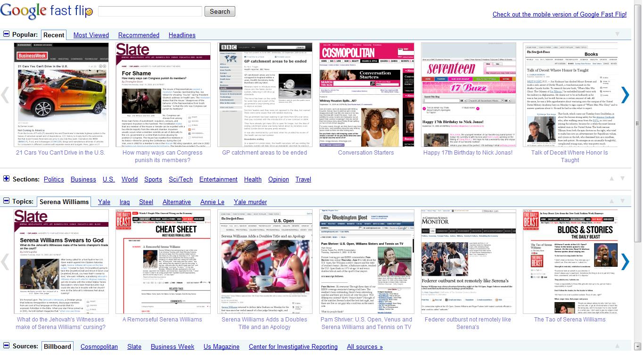The image size is (644, 362).
Task: Open BBC GP catchment areas thumbnail
Action: tap(265, 95)
